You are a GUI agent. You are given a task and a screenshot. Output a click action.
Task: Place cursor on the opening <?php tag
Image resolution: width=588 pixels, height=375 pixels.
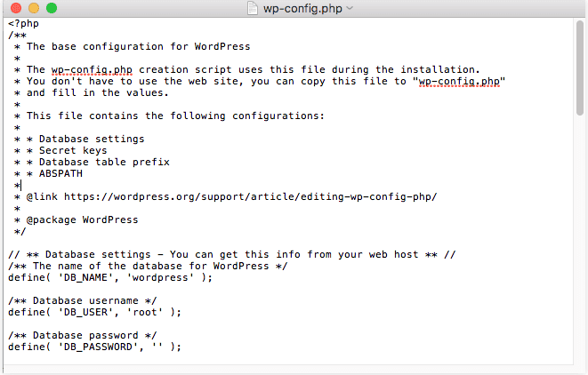click(24, 23)
